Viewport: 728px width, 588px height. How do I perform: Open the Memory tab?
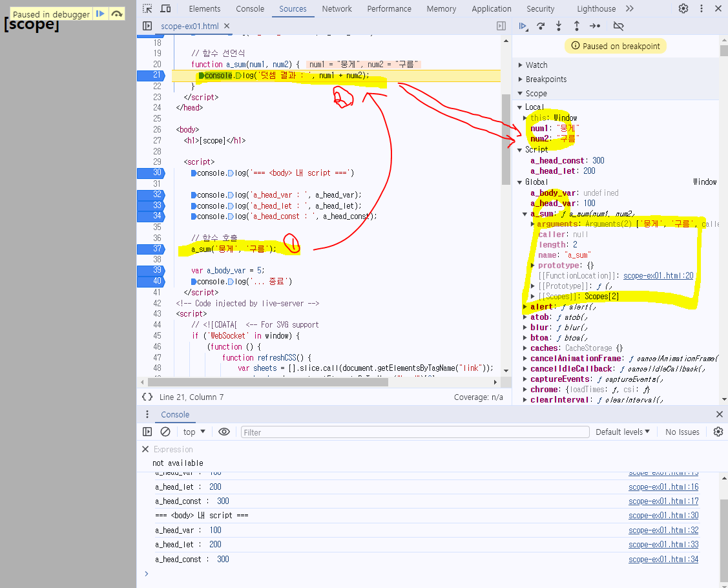click(441, 8)
